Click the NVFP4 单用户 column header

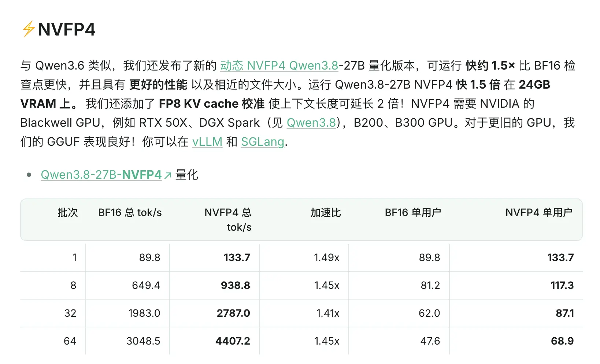539,212
